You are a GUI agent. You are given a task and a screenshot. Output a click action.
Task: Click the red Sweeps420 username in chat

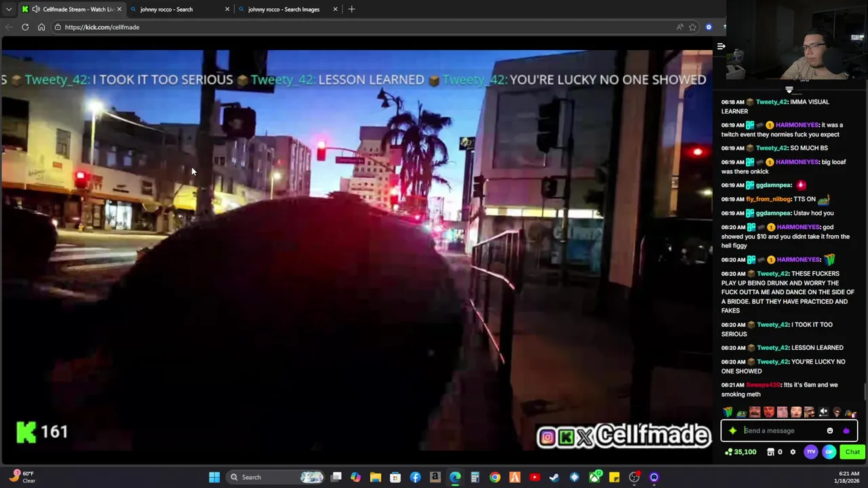tap(764, 385)
